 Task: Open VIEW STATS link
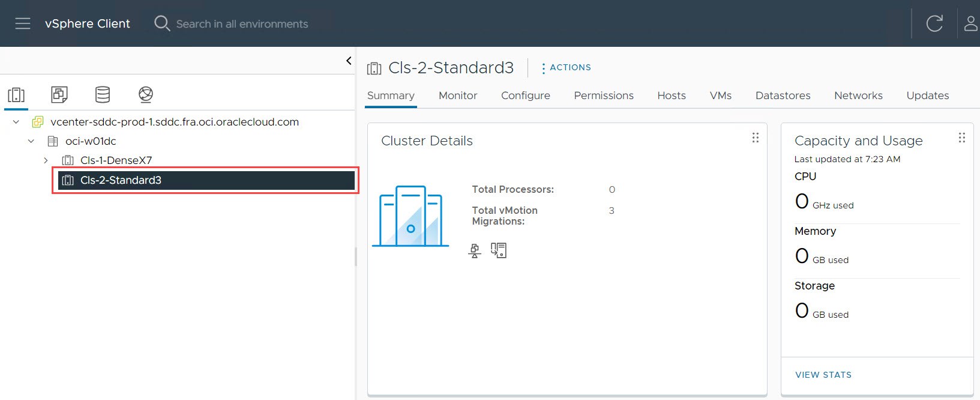[823, 375]
